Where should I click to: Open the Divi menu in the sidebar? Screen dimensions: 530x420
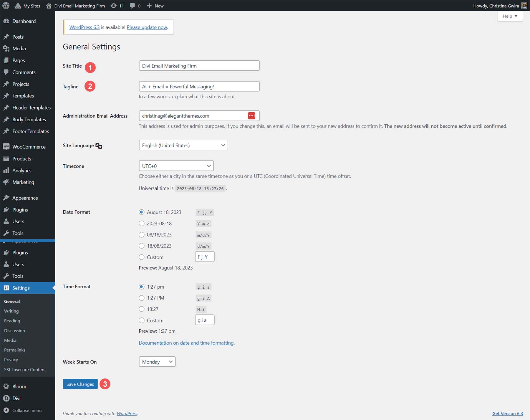point(17,398)
